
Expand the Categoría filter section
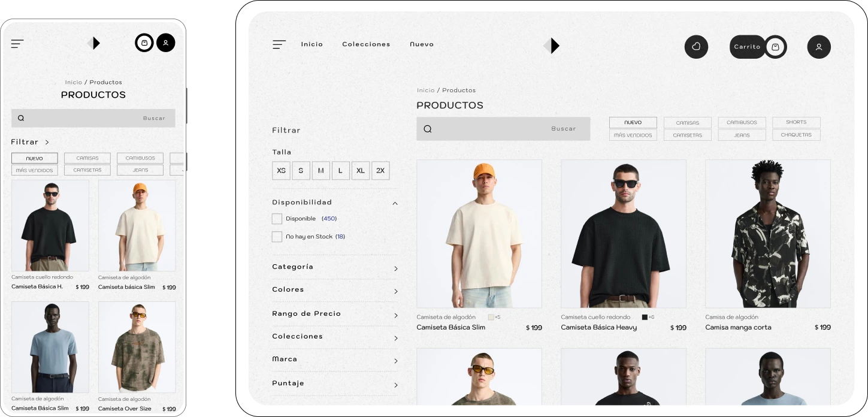pos(395,268)
